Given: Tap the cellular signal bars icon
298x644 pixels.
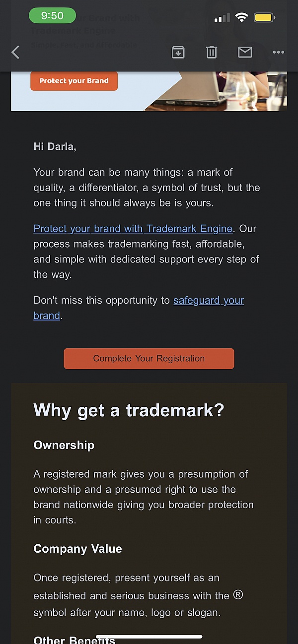Looking at the screenshot, I should 222,18.
